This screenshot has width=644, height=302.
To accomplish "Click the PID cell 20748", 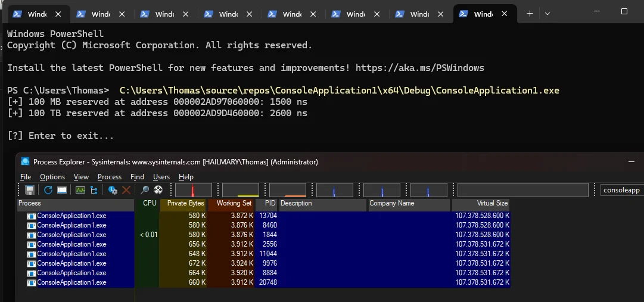I will tap(267, 283).
